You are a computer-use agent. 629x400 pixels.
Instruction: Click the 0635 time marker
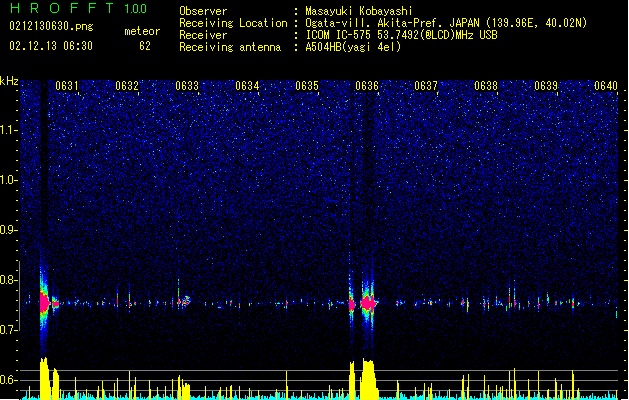coord(307,86)
